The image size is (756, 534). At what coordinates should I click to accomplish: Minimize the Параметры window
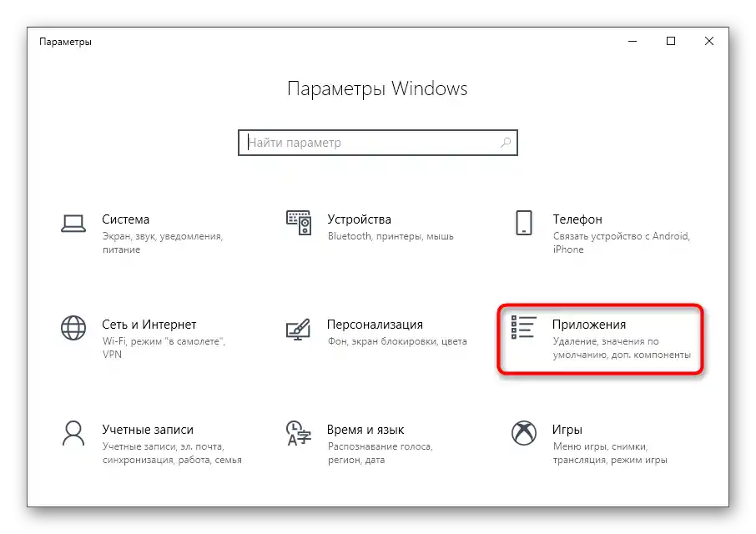point(633,41)
